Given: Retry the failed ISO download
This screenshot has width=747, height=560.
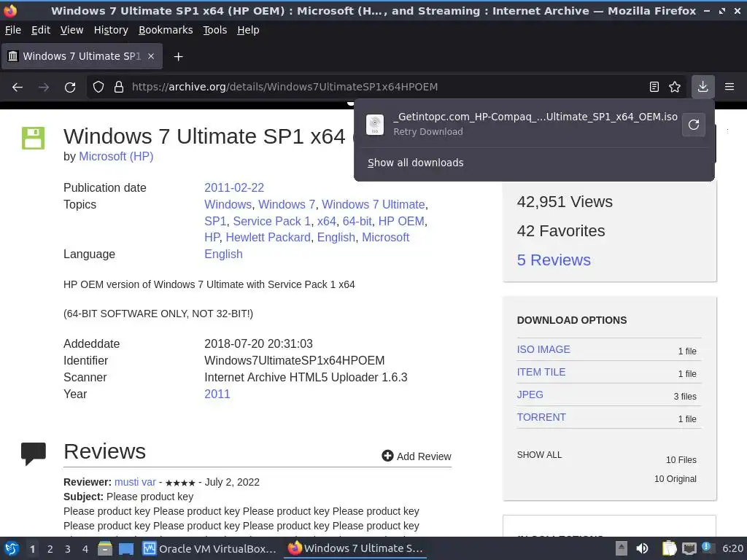Looking at the screenshot, I should pos(694,125).
